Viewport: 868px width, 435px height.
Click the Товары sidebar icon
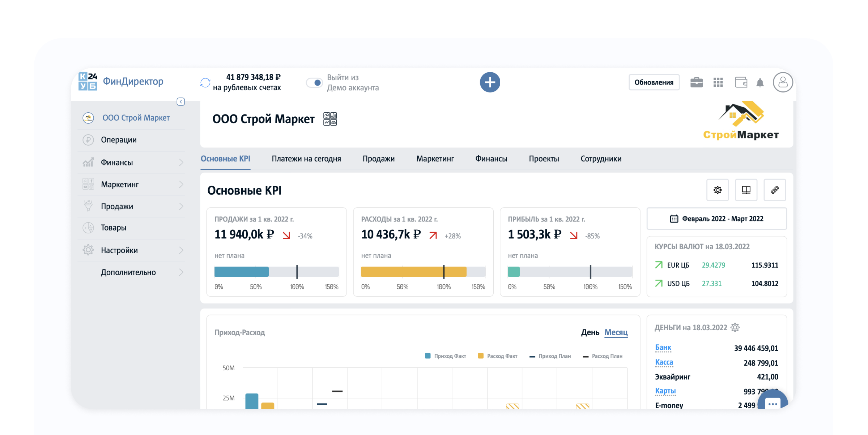coord(88,228)
